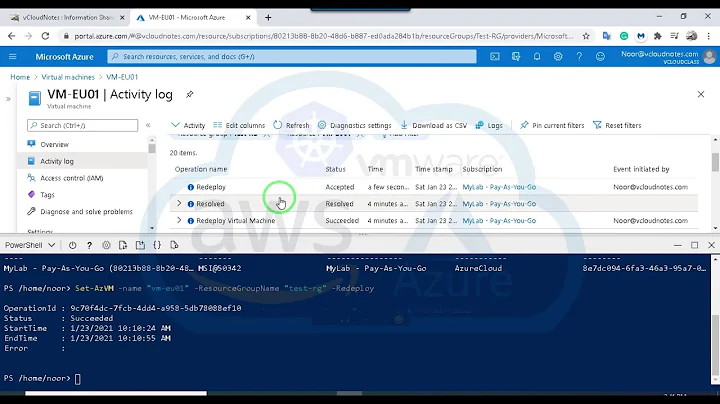Bookmark this page with the star icon

click(x=586, y=36)
